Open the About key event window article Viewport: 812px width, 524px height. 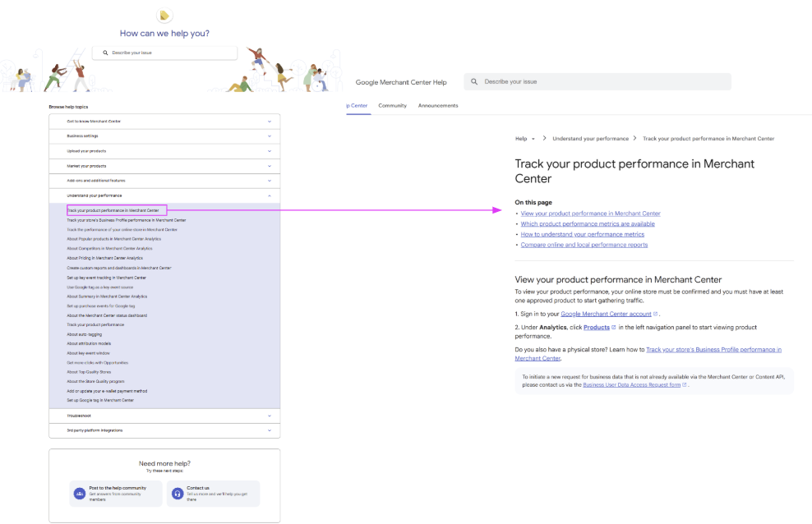coord(89,353)
